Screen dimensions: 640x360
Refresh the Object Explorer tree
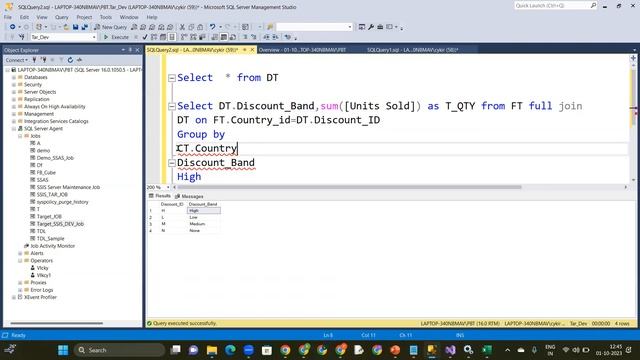pos(70,60)
